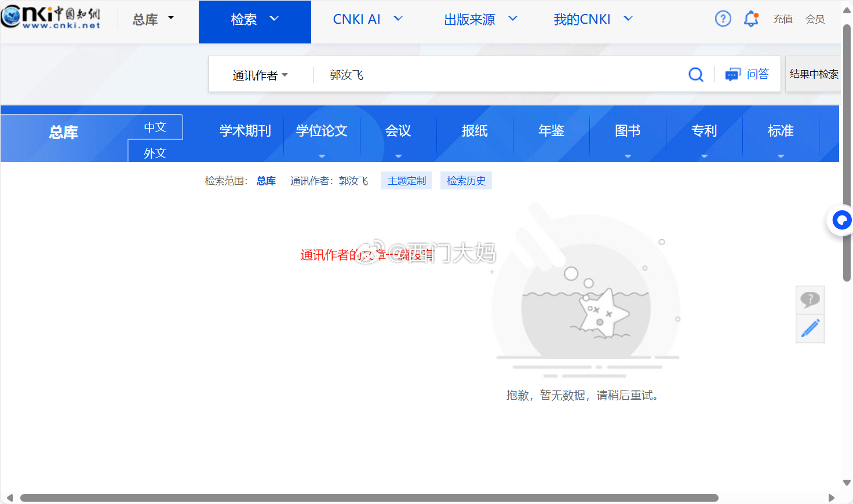The image size is (853, 504).
Task: Open the 检索 dropdown menu
Action: 255,22
